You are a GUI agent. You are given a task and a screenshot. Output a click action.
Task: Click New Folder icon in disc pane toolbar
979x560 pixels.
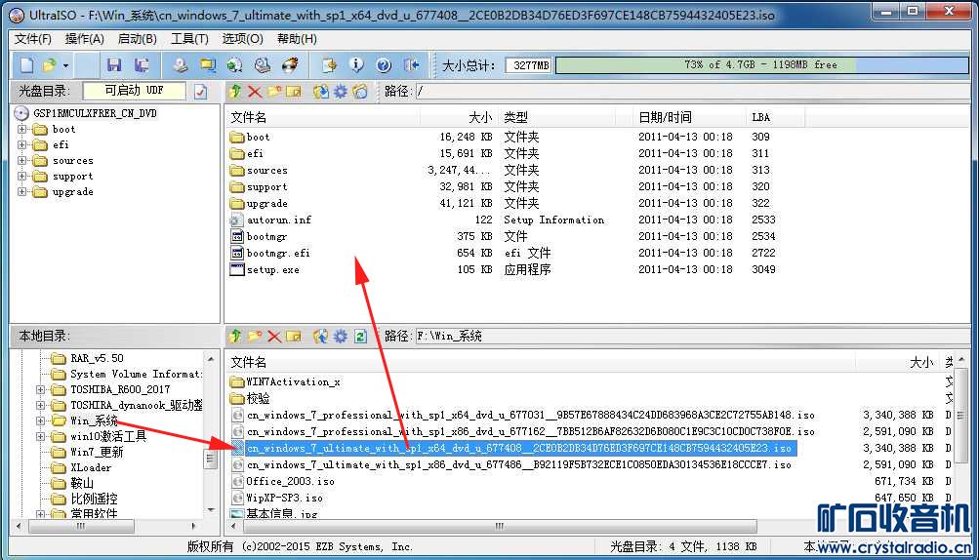pos(274,92)
